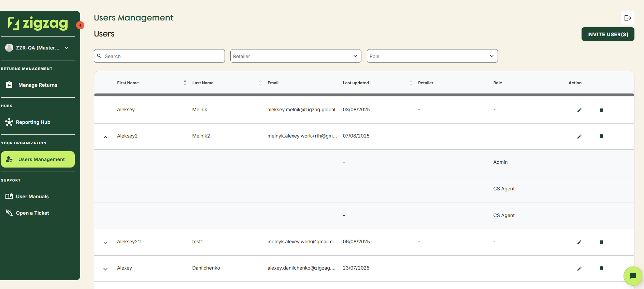This screenshot has width=644, height=289.
Task: Go to Manage Returns in sidebar
Action: 38,85
